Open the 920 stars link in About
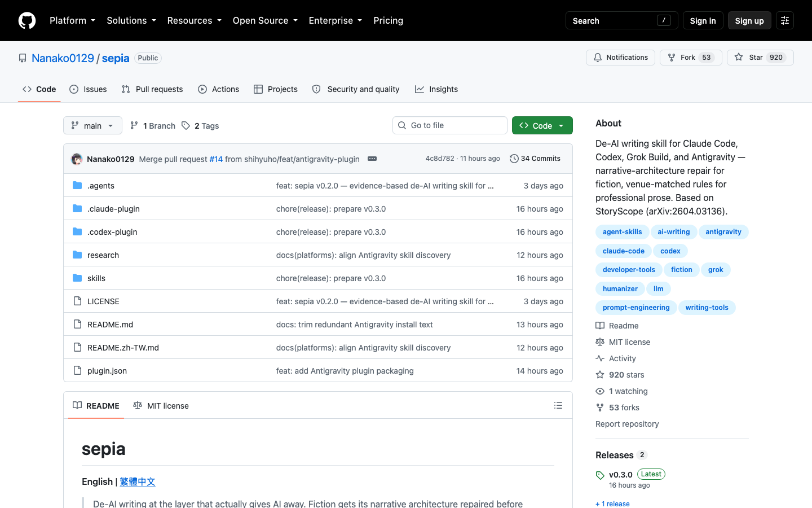812x508 pixels. tap(620, 375)
